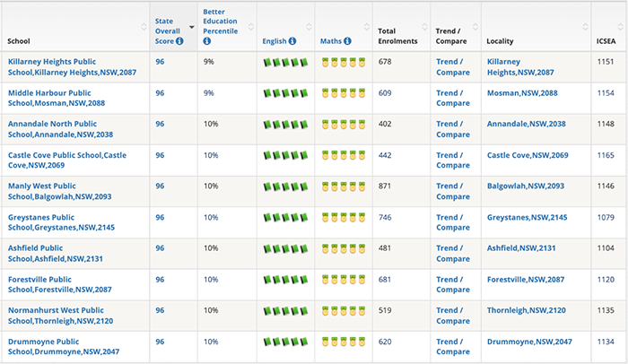Screen dimensions: 628x364
Task: Sort the School column with its arrows
Action: point(144,27)
